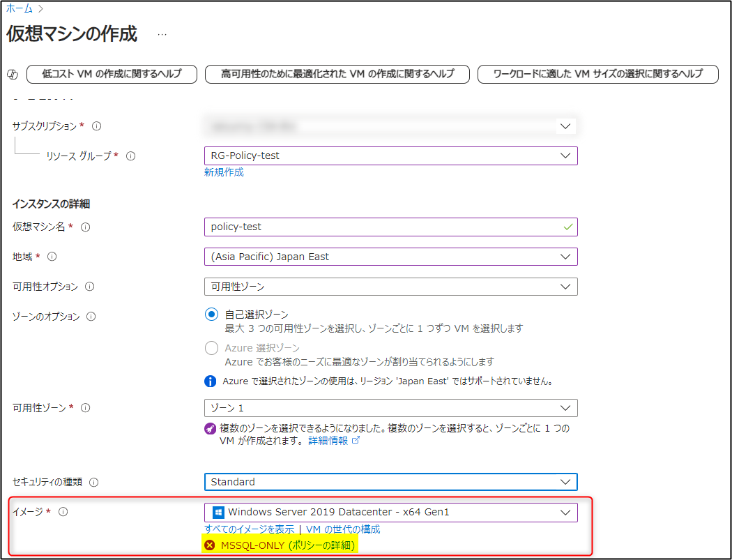Show info tooltip for 可用性ゾーン
The height and width of the screenshot is (560, 732).
click(x=86, y=408)
